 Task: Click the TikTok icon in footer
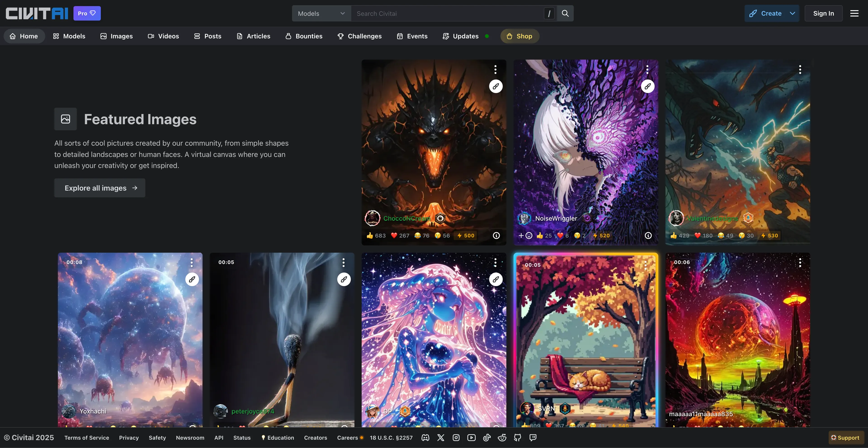tap(487, 438)
